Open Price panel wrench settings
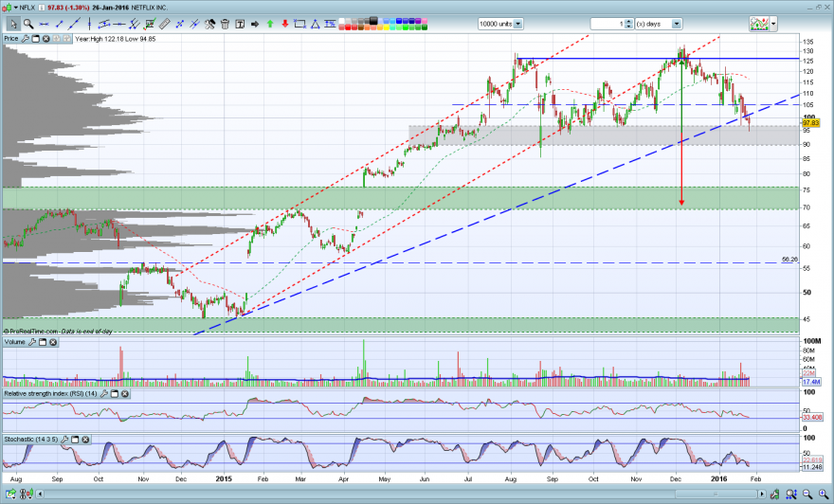The width and height of the screenshot is (834, 504). click(25, 38)
